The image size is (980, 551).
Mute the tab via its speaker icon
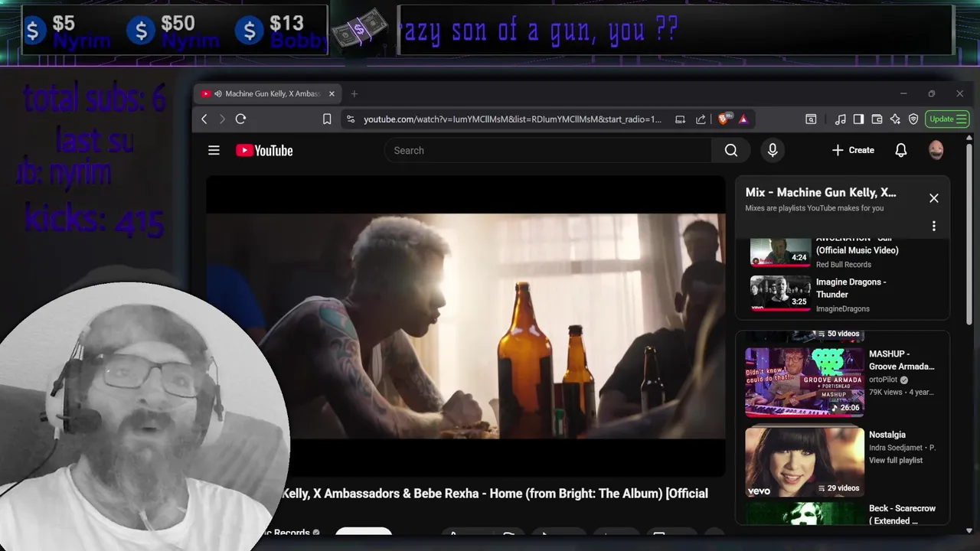click(x=218, y=94)
